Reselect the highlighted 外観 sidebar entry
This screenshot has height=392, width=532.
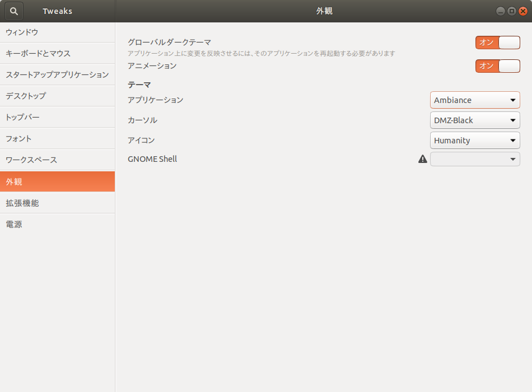click(58, 181)
